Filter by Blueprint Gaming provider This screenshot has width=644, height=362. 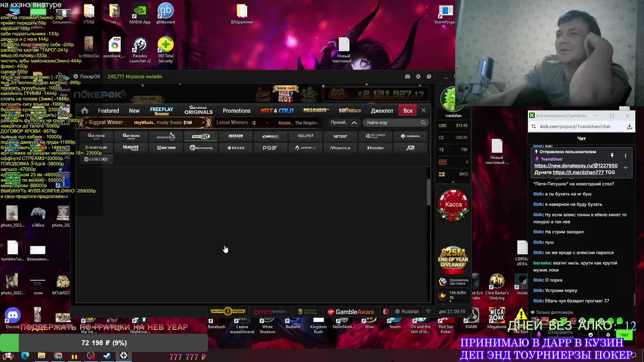tap(131, 147)
